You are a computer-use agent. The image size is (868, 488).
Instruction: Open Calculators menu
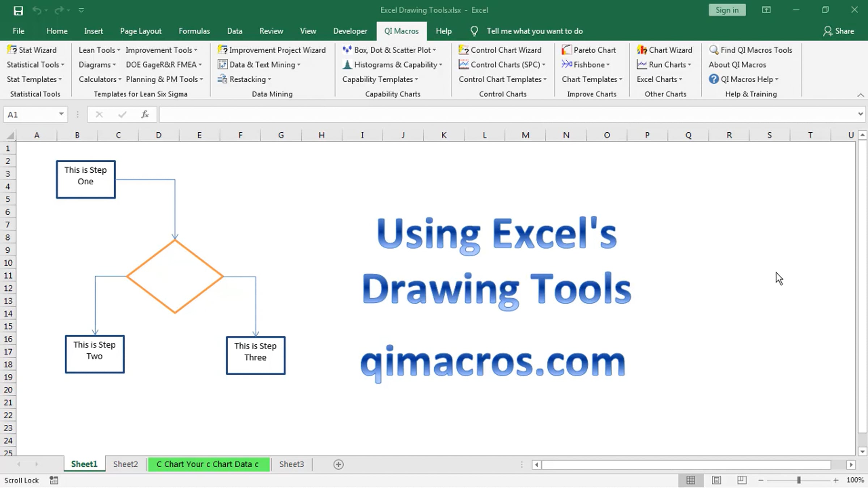coord(100,79)
